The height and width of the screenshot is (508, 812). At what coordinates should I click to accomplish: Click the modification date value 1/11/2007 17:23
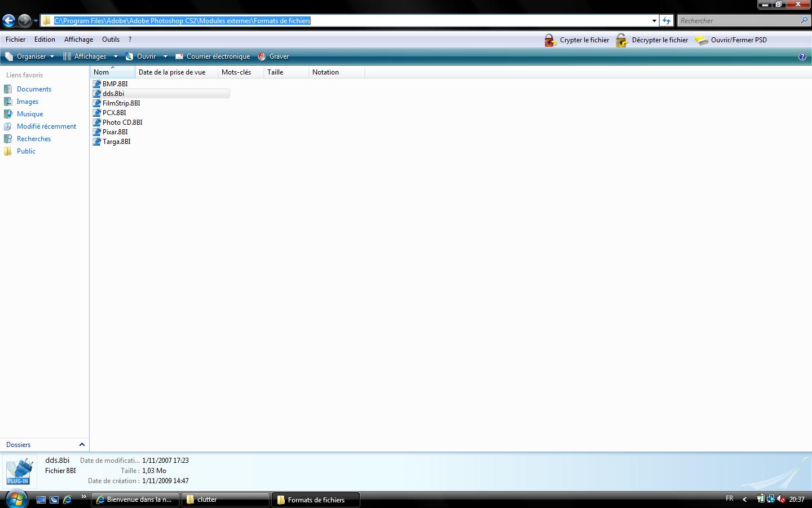point(165,461)
